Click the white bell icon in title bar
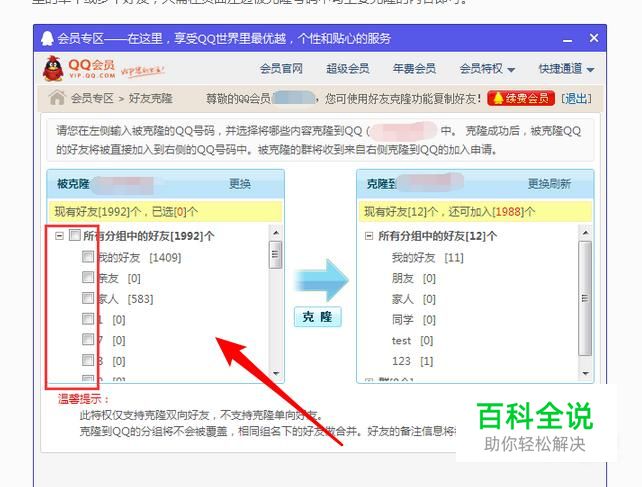The height and width of the screenshot is (487, 642). click(x=47, y=39)
